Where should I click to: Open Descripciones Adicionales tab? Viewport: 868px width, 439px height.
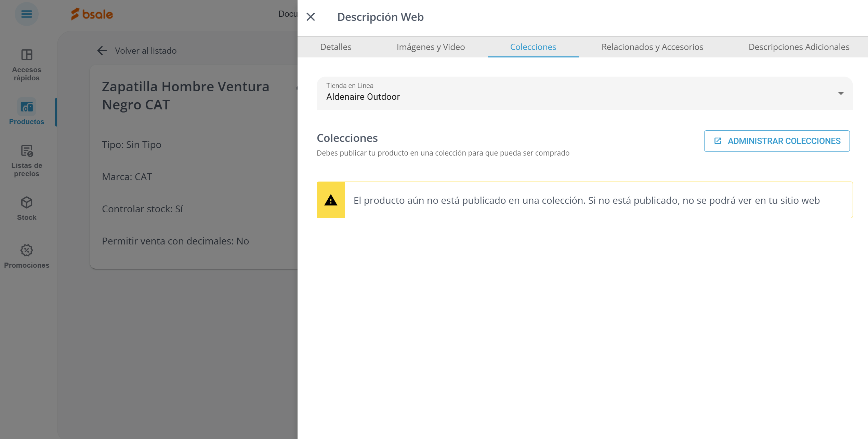[x=799, y=47]
